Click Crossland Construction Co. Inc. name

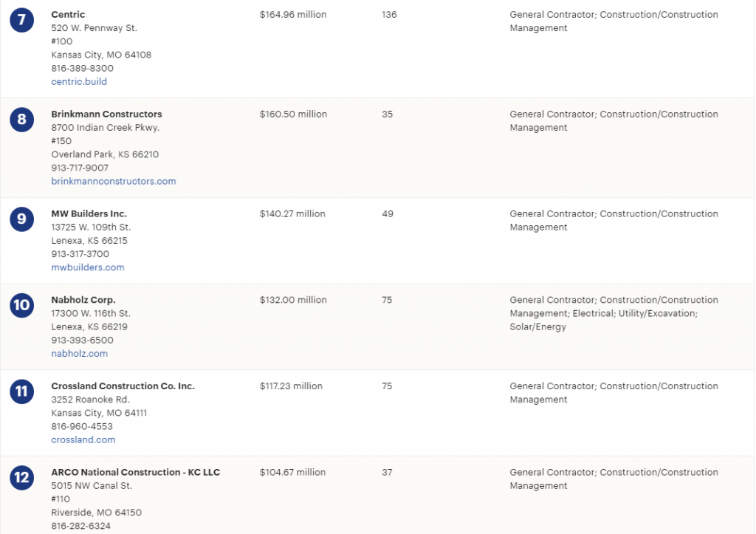(123, 386)
